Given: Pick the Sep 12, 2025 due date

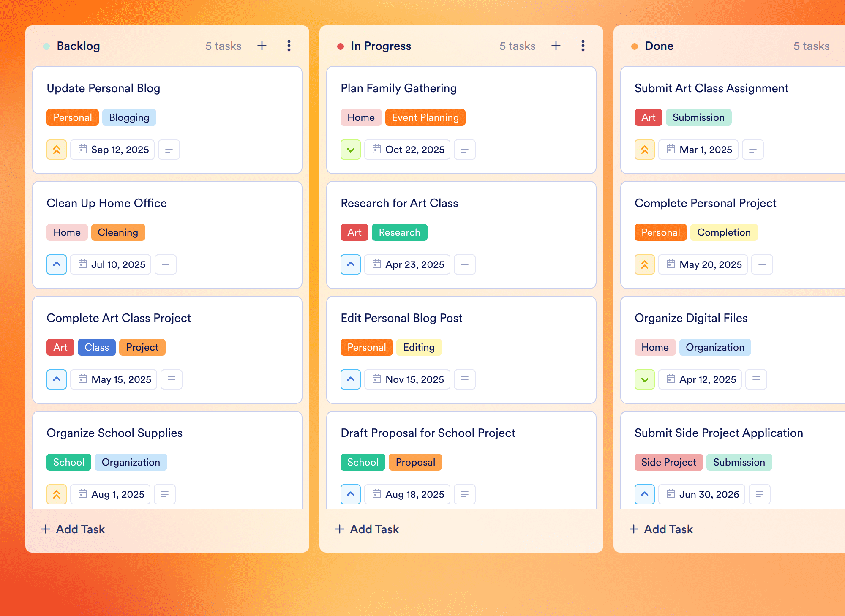Looking at the screenshot, I should (112, 150).
